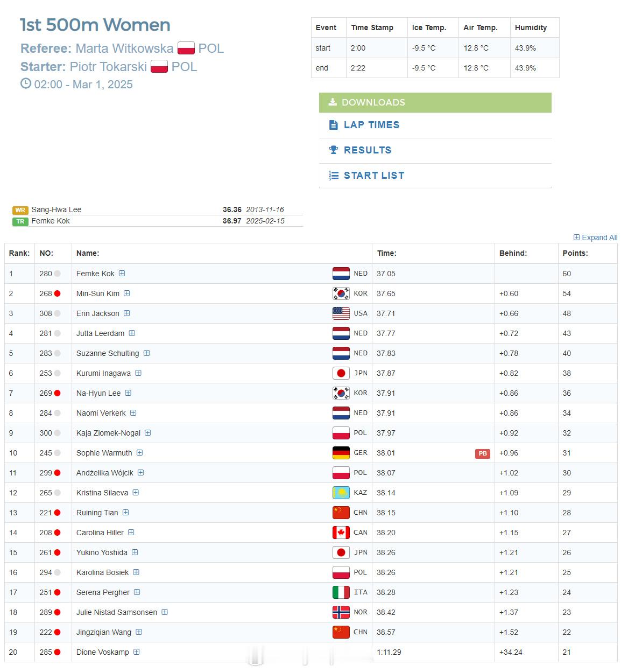621x672 pixels.
Task: Click Italian flag beside Serena Pergher
Action: (x=341, y=592)
